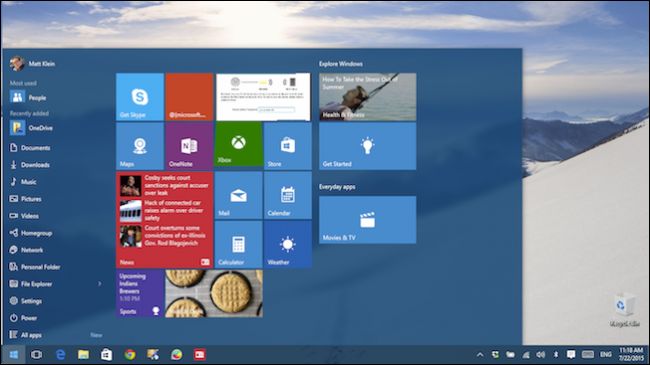This screenshot has width=650, height=365.
Task: Open the Power options
Action: click(23, 318)
